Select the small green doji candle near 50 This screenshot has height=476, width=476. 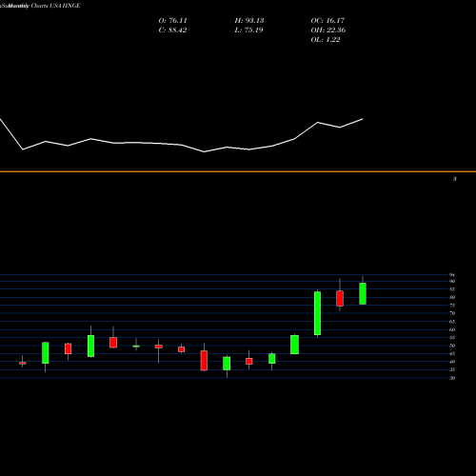pos(136,346)
